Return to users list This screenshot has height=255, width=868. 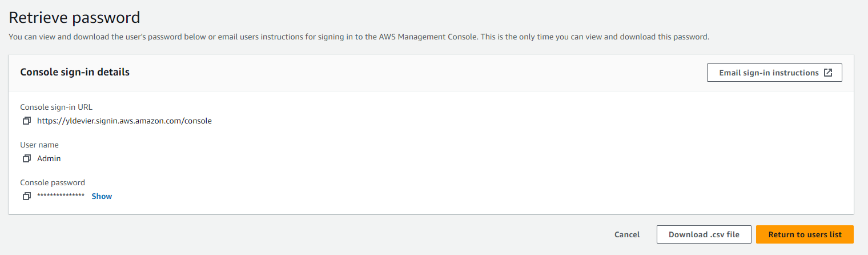[x=805, y=234]
